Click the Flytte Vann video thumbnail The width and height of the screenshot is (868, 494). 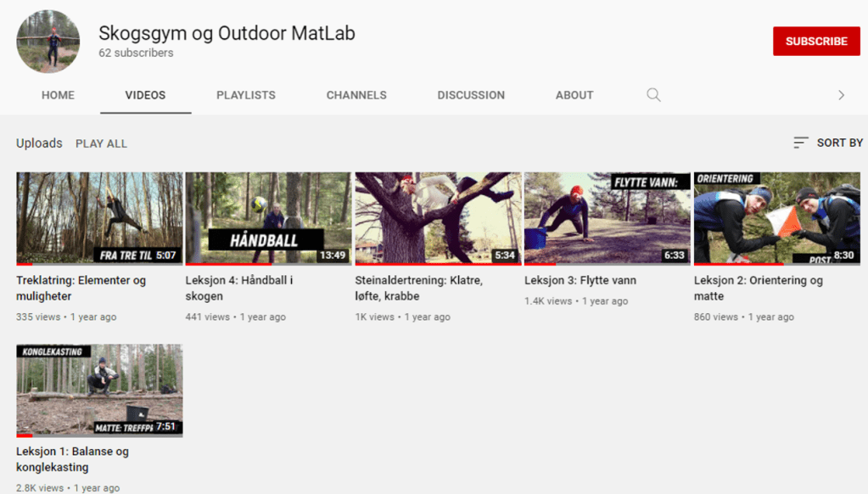tap(607, 218)
